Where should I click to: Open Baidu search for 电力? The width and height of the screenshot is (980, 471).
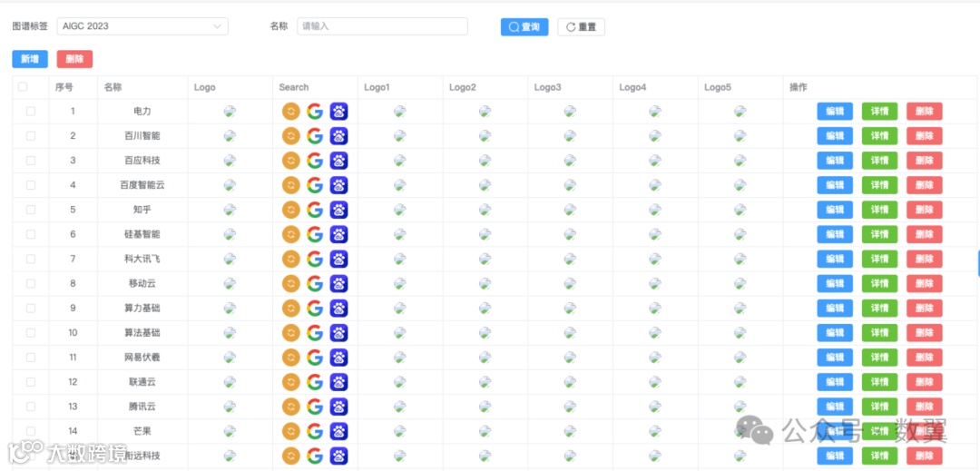click(338, 112)
